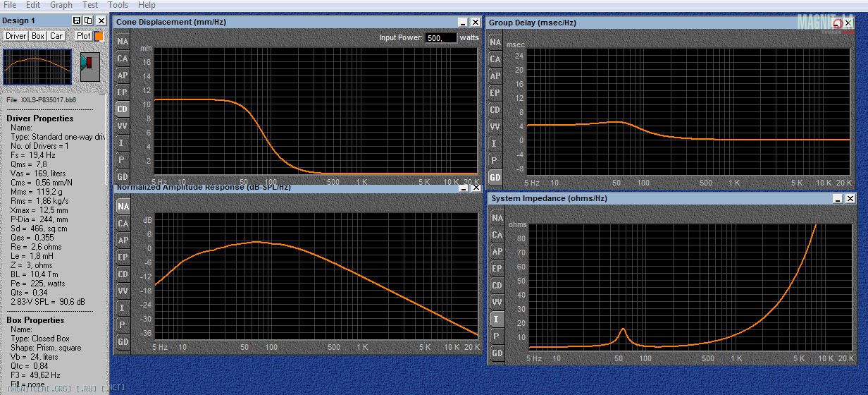
Task: Select AP tab in Cone Displacement window
Action: coord(123,75)
